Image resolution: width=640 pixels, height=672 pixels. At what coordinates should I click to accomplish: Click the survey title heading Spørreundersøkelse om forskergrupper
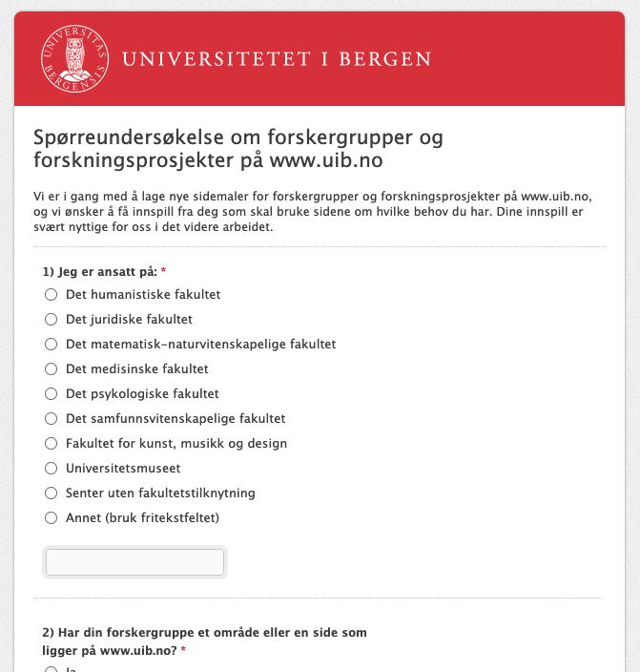click(238, 148)
